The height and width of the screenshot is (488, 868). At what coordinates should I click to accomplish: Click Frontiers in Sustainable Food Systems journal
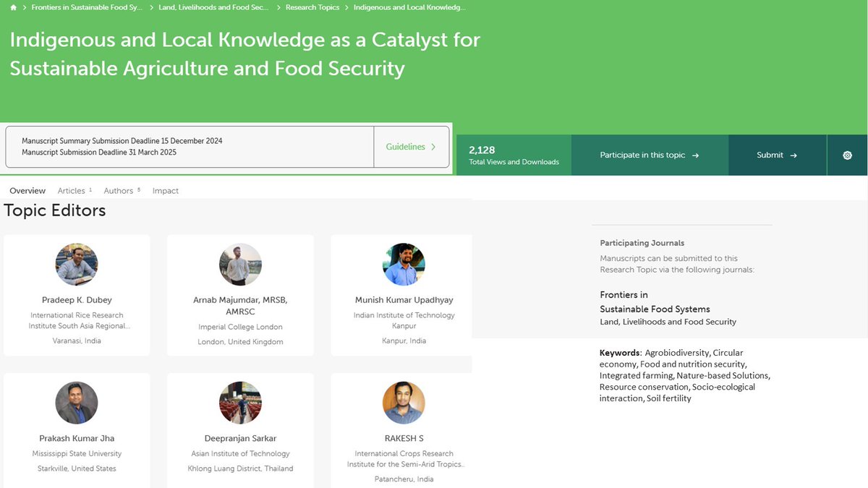pyautogui.click(x=655, y=301)
